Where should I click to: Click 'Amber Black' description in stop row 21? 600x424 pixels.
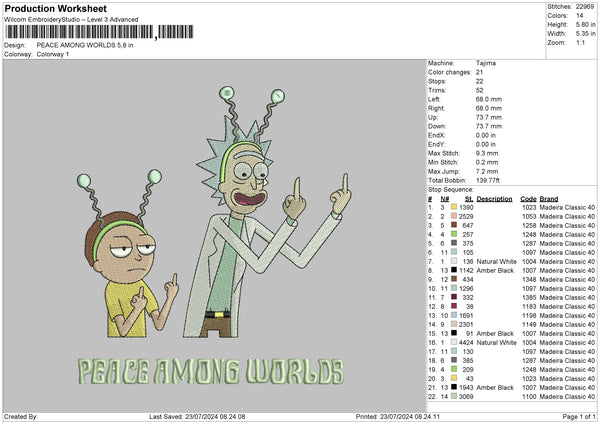[495, 388]
